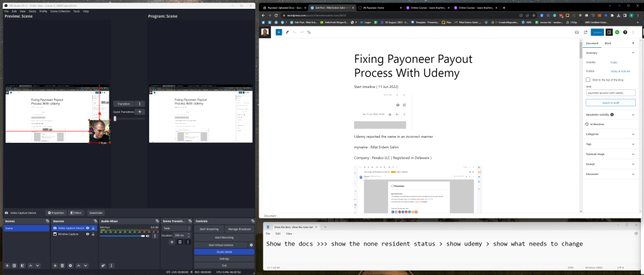
Task: Click Start Virtual Camera button
Action: (221, 245)
